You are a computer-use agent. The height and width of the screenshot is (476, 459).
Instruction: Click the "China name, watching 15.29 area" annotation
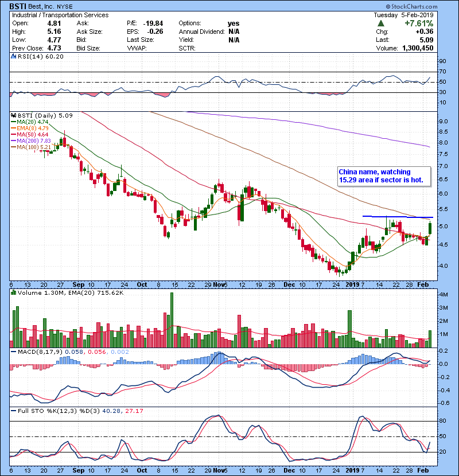384,176
